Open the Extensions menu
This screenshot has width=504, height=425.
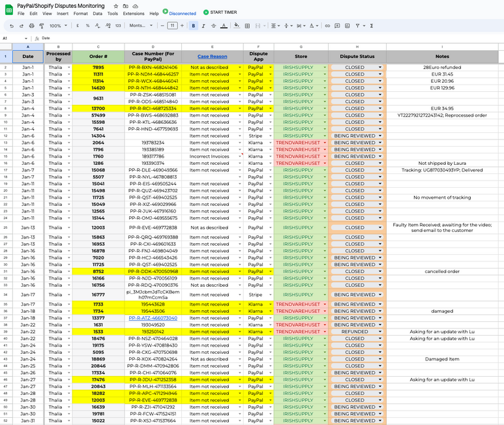tap(133, 13)
